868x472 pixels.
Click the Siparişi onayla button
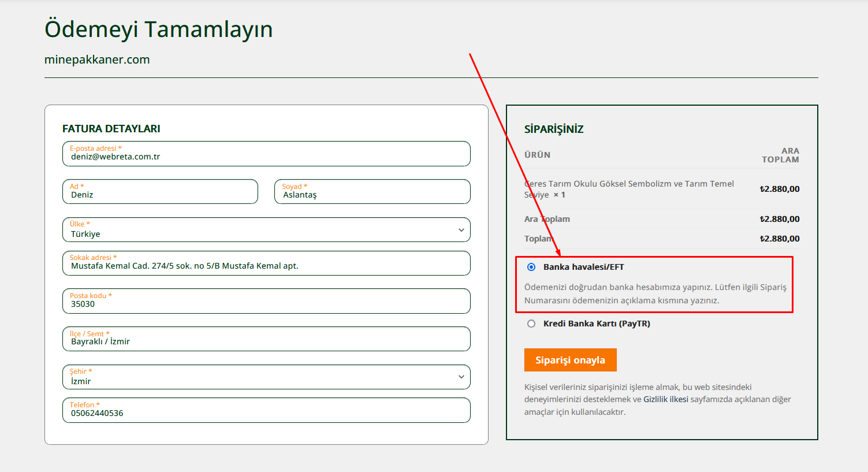[571, 360]
